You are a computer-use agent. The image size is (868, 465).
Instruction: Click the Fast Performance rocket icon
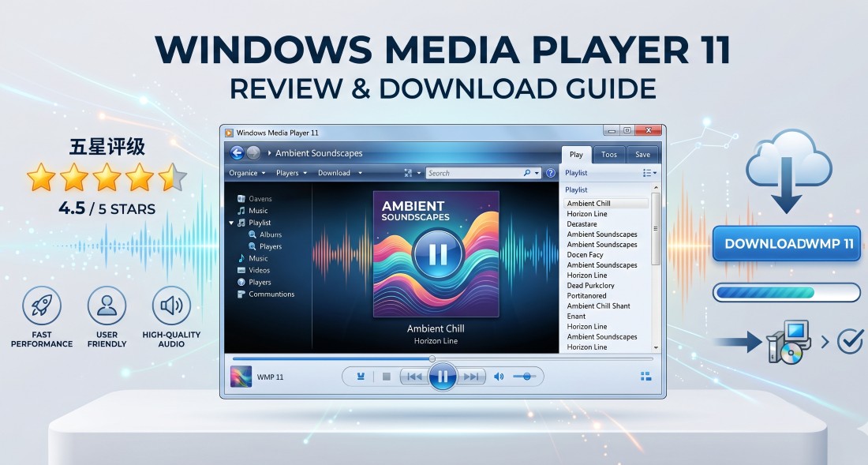pos(42,305)
